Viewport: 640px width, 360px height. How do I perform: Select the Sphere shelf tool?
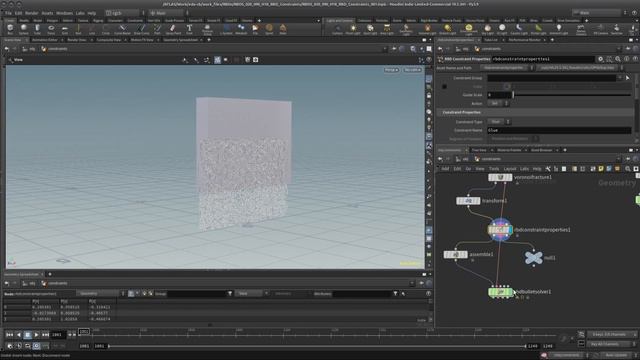[x=24, y=29]
